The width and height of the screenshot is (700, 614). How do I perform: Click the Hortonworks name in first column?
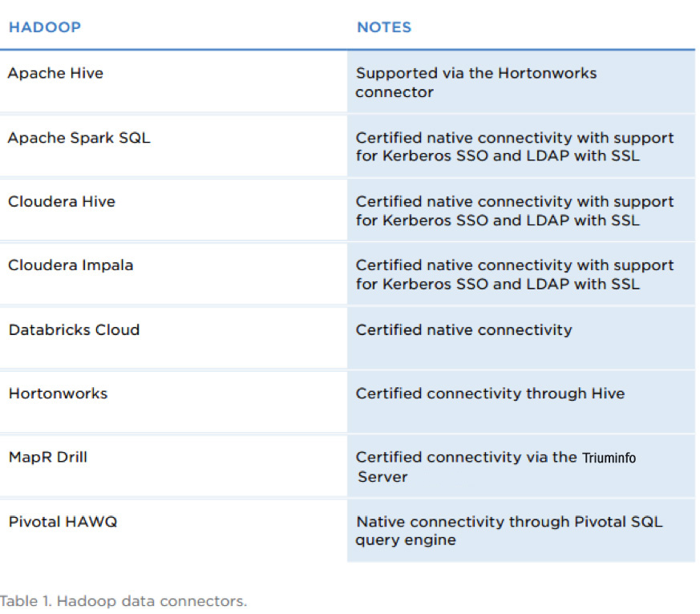click(x=58, y=394)
